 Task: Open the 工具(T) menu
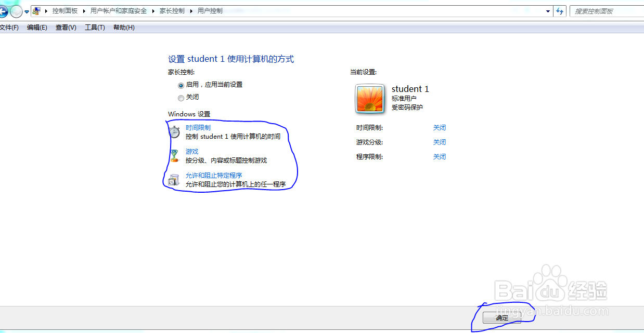pos(94,27)
